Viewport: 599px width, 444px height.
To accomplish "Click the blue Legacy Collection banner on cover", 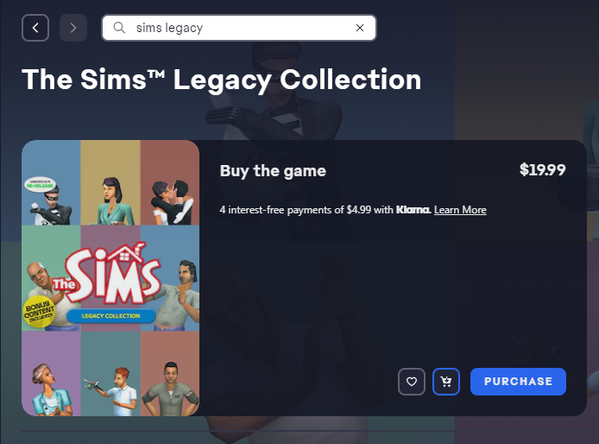I will [x=111, y=316].
